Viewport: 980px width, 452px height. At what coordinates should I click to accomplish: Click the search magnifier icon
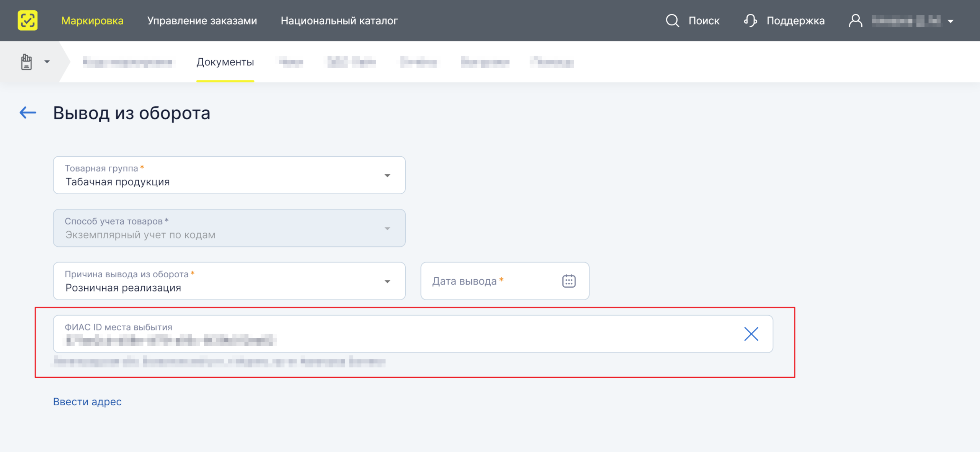click(672, 21)
